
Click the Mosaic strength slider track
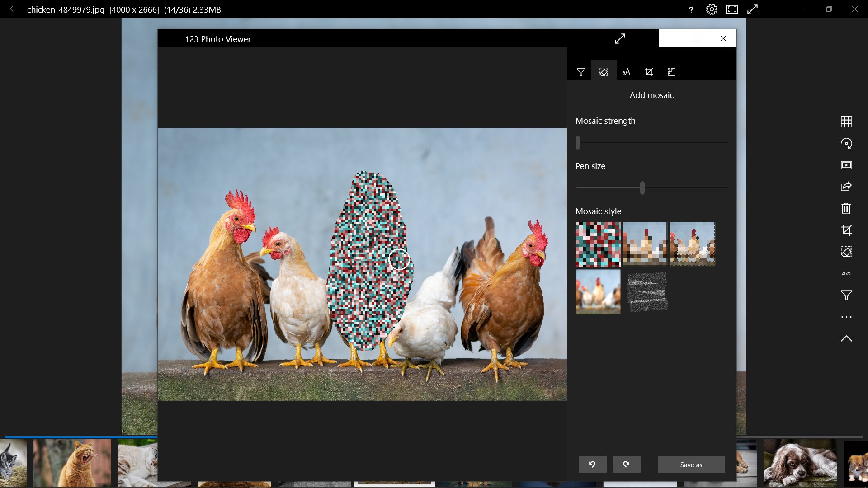[651, 142]
